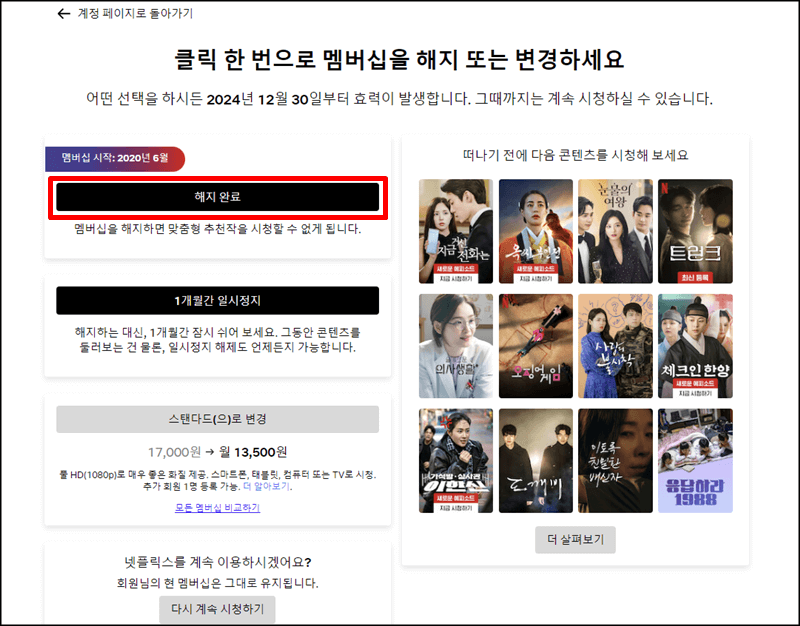Open the 옥씨부인전 poster
Image resolution: width=800 pixels, height=626 pixels.
coord(536,231)
